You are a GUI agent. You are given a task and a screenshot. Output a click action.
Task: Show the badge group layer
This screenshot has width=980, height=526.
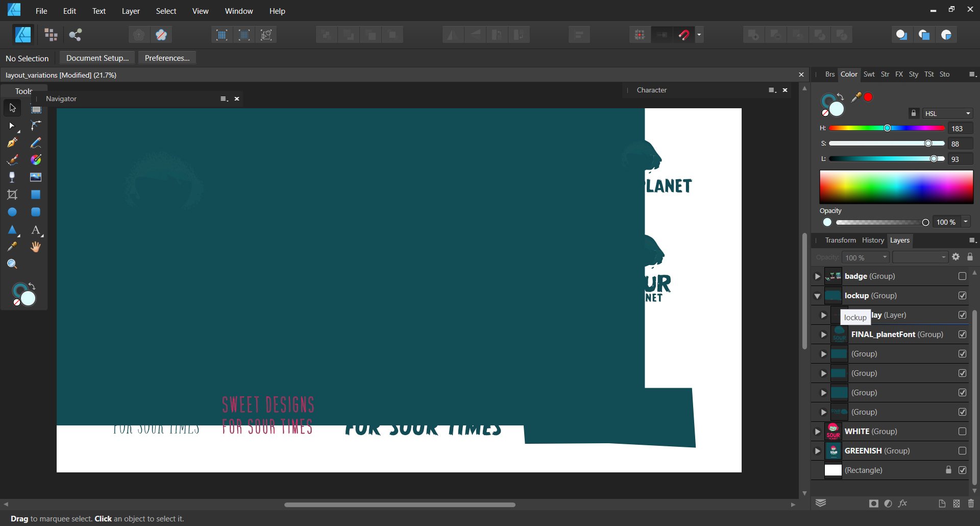(962, 276)
